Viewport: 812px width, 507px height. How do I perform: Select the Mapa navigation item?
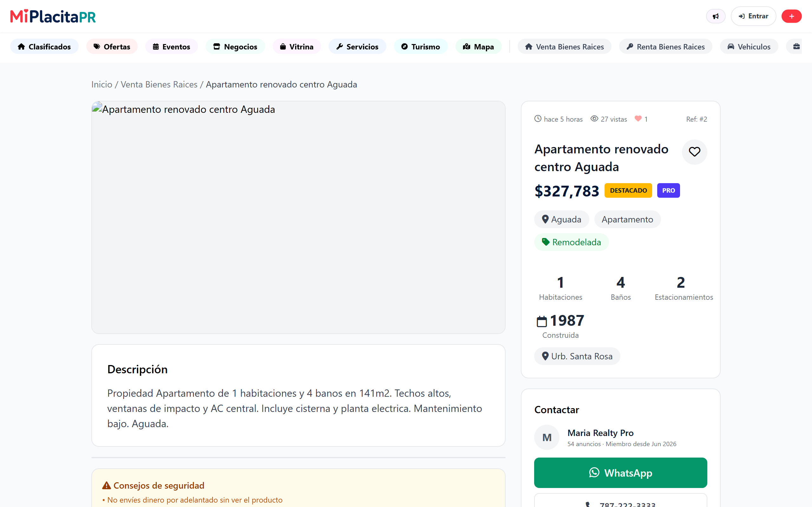(478, 47)
